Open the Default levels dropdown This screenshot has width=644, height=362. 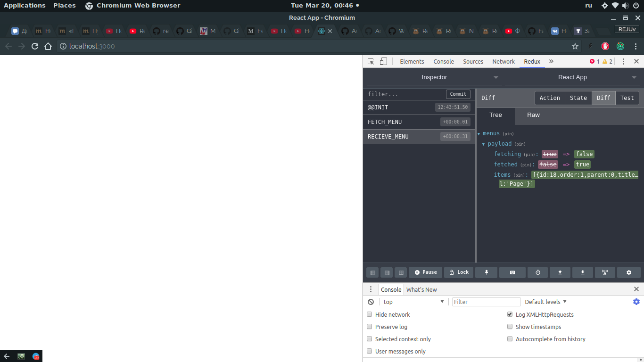click(546, 302)
